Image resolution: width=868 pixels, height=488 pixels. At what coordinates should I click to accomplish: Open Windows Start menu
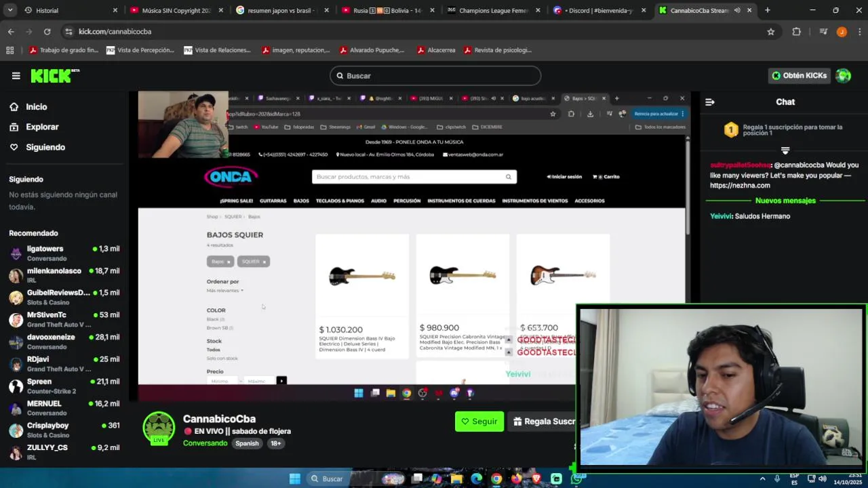coord(294,479)
